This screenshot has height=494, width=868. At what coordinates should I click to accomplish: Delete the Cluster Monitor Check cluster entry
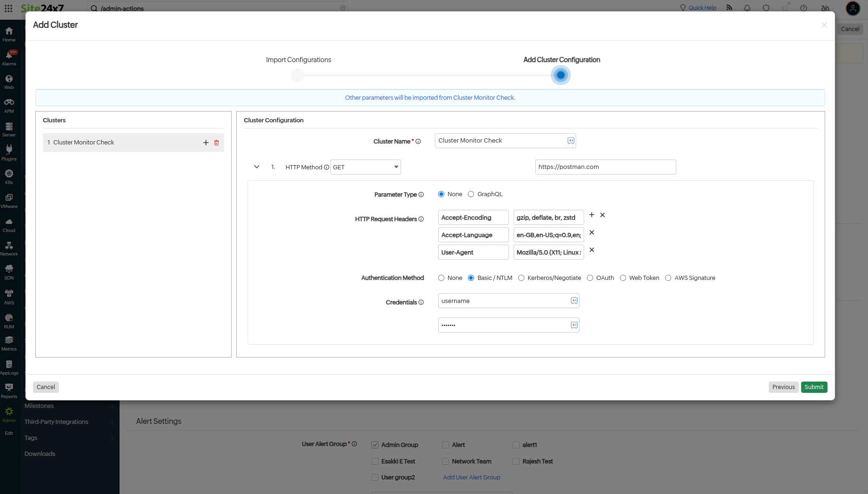[216, 143]
